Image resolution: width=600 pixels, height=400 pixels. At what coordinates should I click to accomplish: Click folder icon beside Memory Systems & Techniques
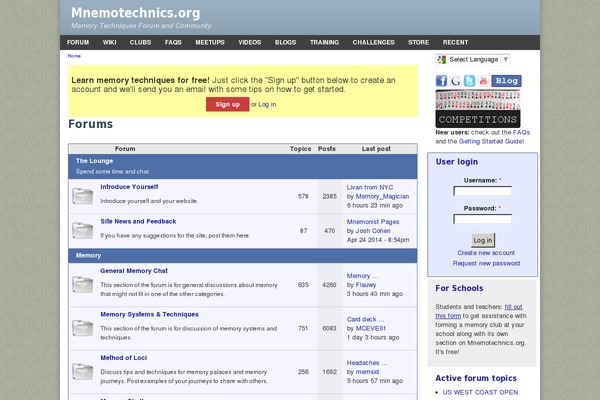[x=83, y=328]
